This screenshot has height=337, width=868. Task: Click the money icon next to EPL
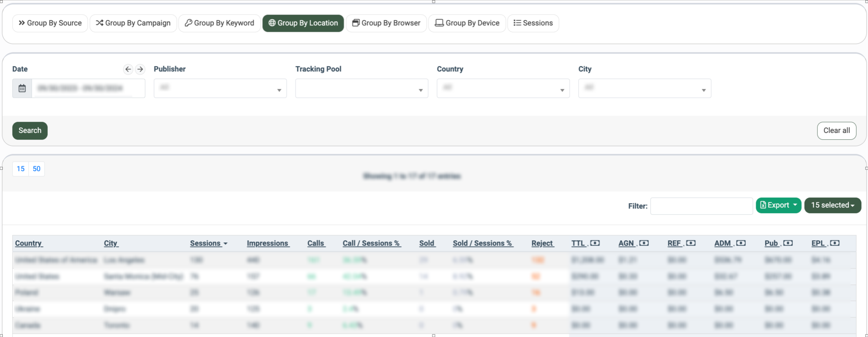click(834, 243)
